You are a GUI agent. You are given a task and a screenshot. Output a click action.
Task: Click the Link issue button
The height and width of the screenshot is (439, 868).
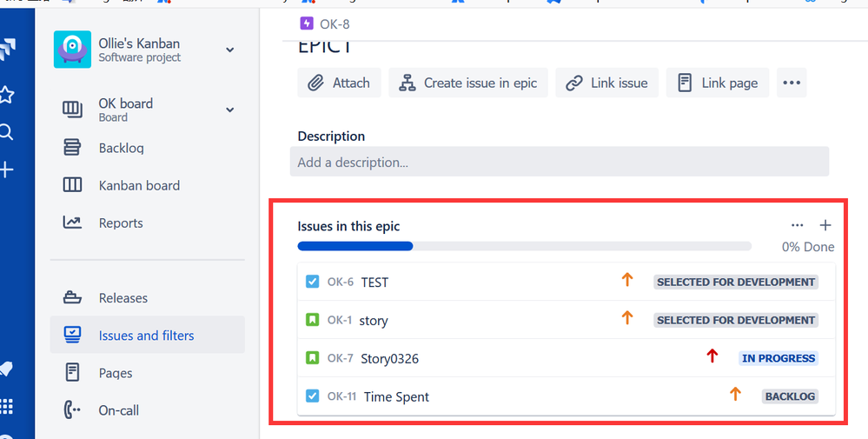pyautogui.click(x=606, y=83)
